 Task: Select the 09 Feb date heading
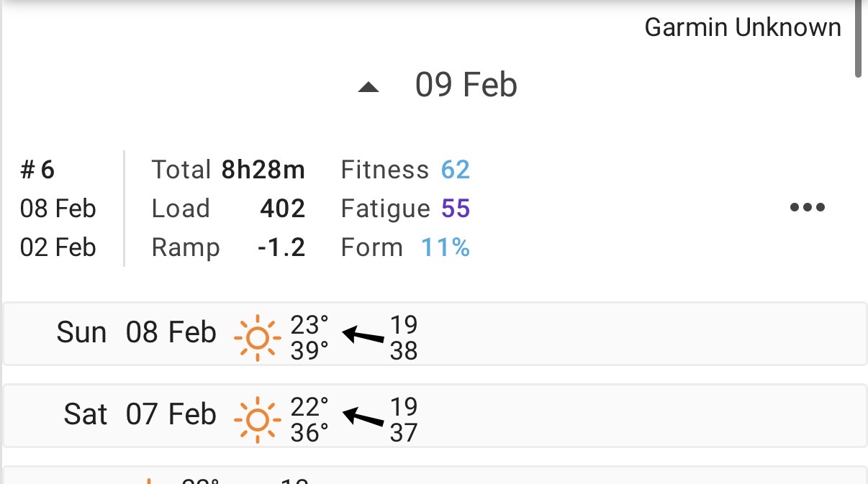[466, 85]
